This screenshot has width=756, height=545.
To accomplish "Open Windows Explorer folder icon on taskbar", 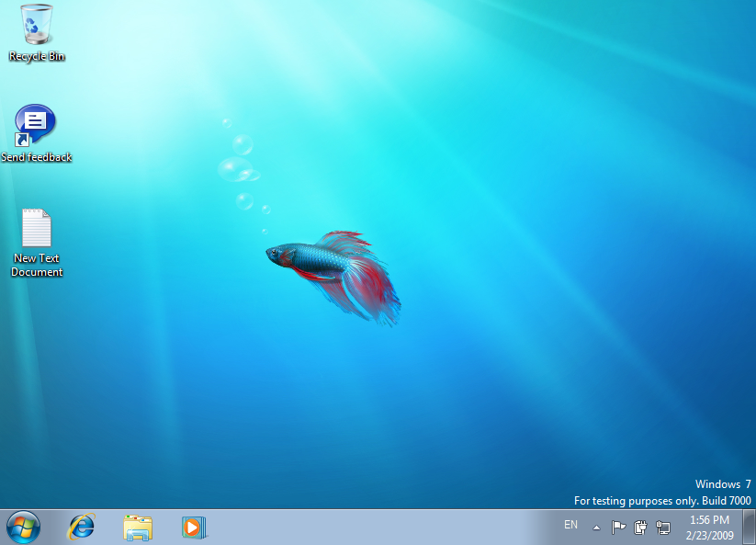I will pos(138,528).
